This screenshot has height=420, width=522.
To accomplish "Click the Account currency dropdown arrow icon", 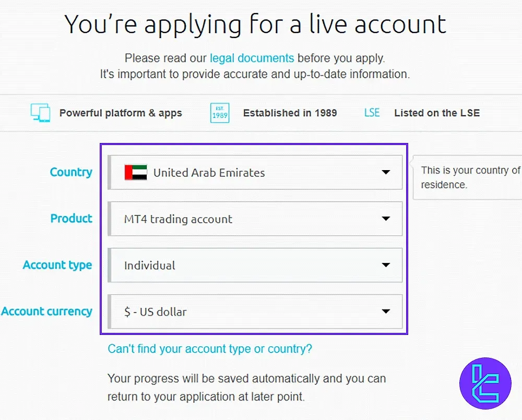I will coord(386,311).
